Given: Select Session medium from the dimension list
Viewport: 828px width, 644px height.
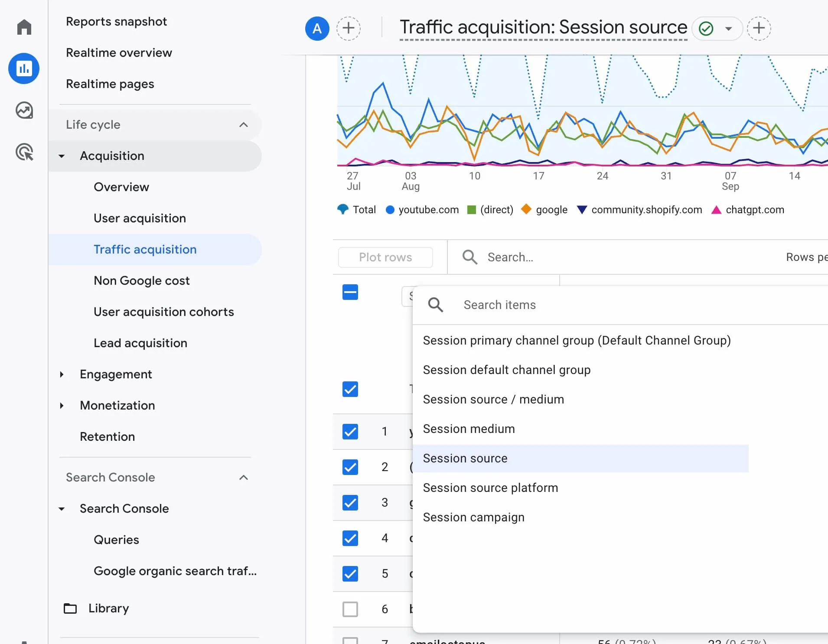Looking at the screenshot, I should [468, 429].
